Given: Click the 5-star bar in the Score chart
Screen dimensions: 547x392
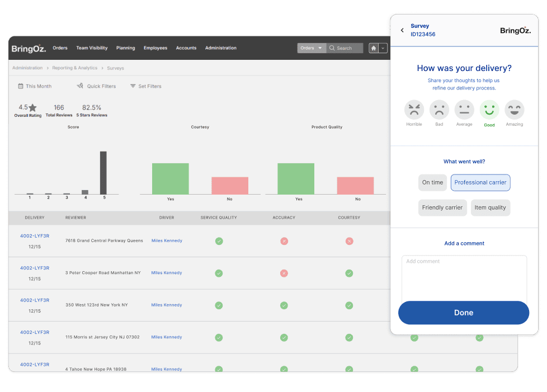Looking at the screenshot, I should pyautogui.click(x=103, y=173).
